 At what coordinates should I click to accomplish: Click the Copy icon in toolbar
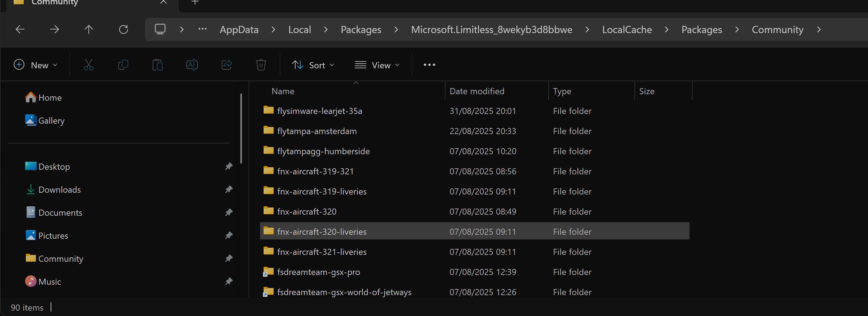[123, 65]
